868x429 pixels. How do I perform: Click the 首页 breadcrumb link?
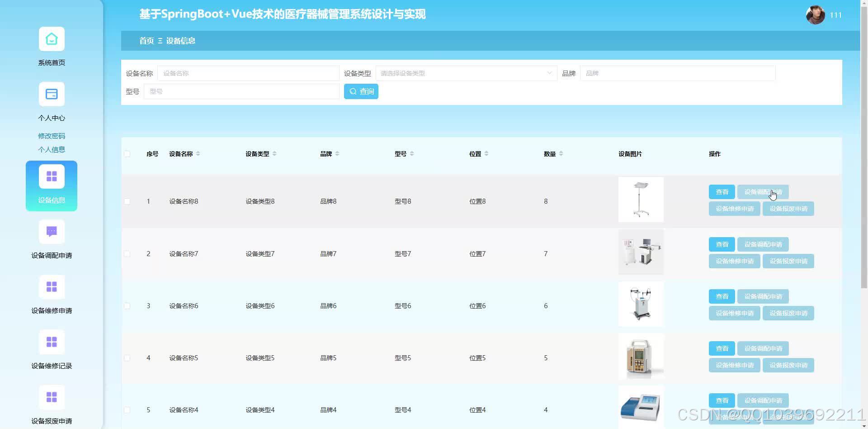[x=146, y=41]
